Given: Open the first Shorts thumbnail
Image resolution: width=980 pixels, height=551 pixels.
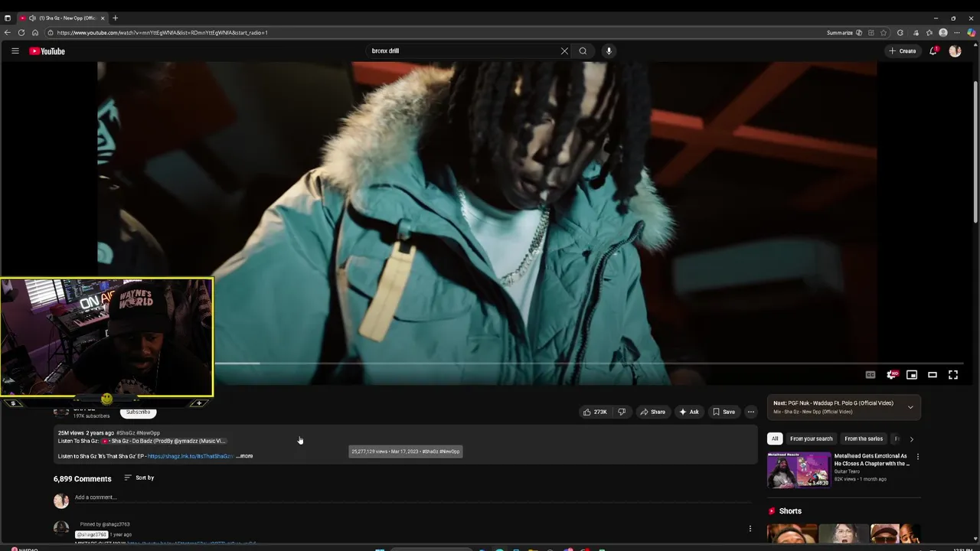Looking at the screenshot, I should coord(792,533).
